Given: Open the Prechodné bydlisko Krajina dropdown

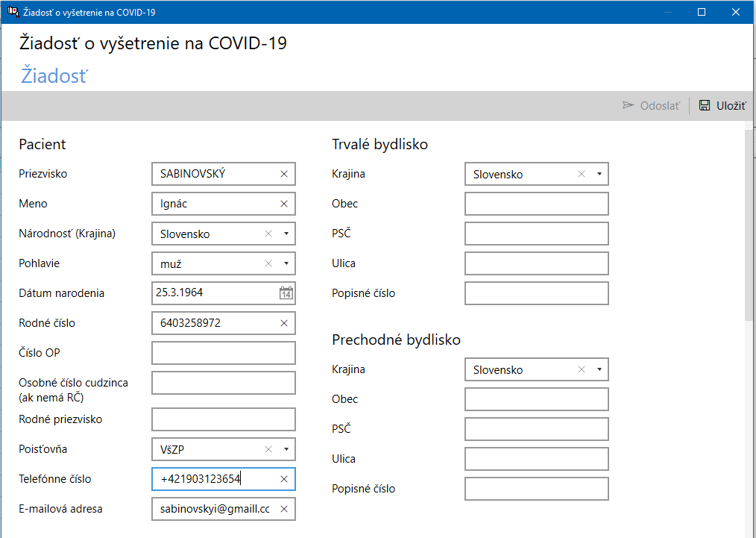Looking at the screenshot, I should (x=599, y=369).
